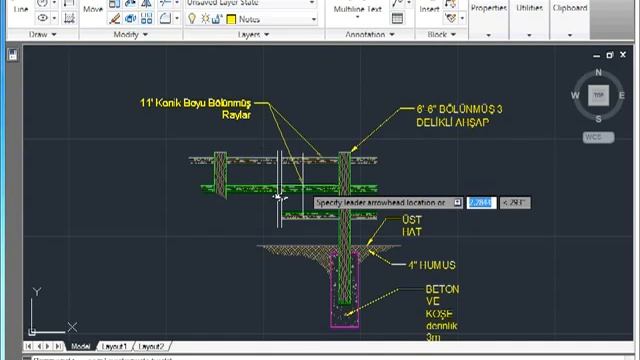Viewport: 640px width, 360px height.
Task: Select the '4" HUMUS' annotation text
Action: click(432, 265)
